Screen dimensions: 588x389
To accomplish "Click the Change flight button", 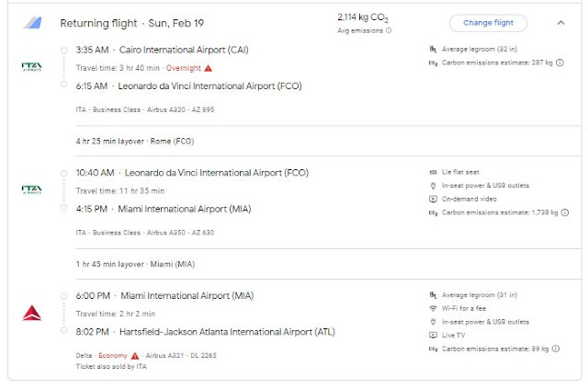I will 488,23.
